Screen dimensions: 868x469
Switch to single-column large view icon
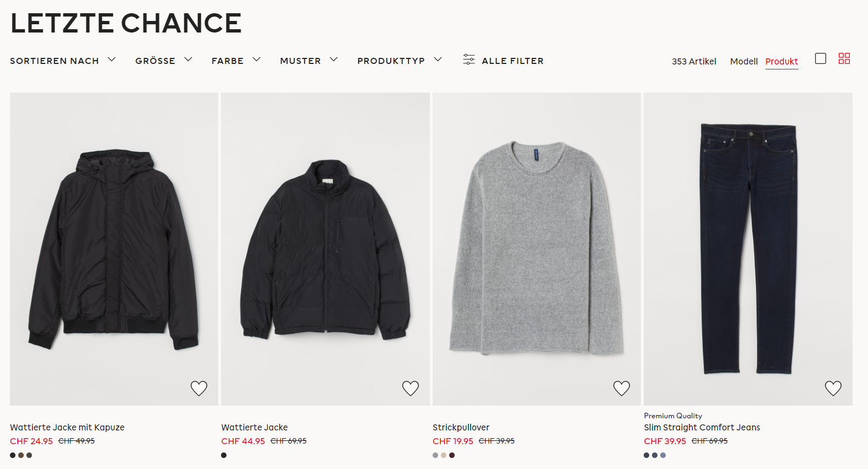[x=821, y=58]
